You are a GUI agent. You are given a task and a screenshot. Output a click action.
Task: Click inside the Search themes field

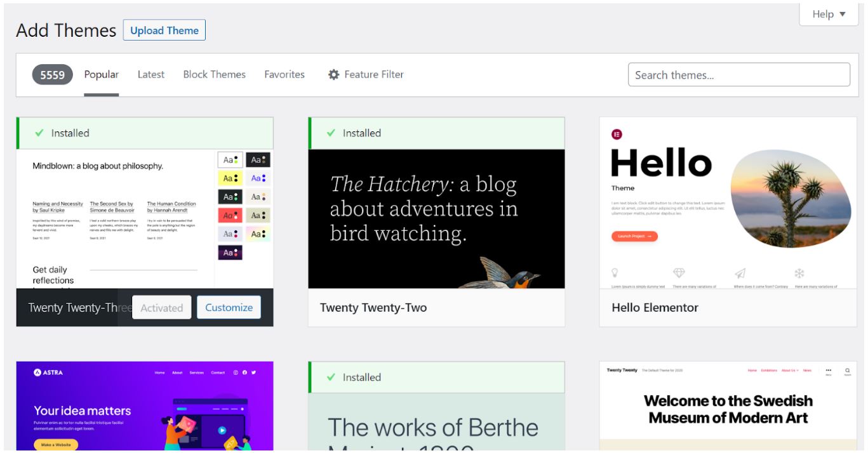click(738, 74)
